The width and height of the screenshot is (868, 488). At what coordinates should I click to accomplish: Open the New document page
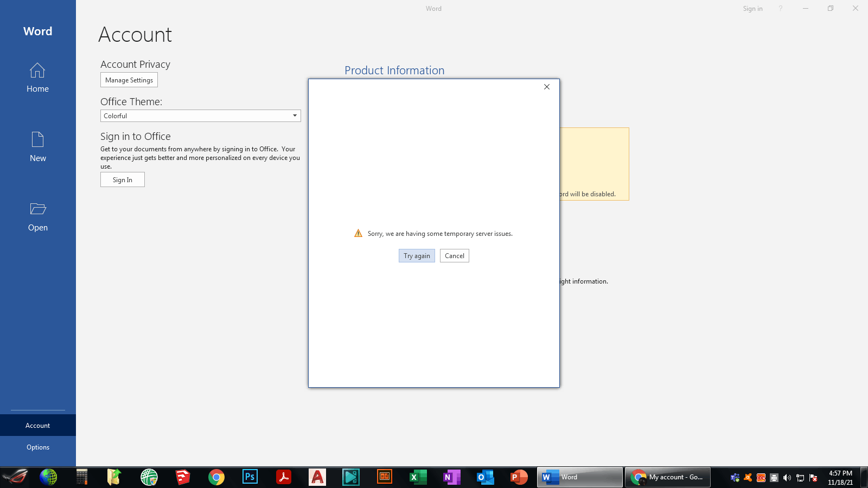(x=37, y=146)
